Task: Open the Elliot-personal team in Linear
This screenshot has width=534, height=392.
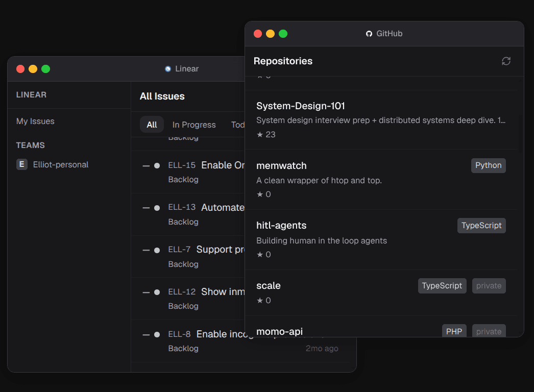Action: [61, 164]
